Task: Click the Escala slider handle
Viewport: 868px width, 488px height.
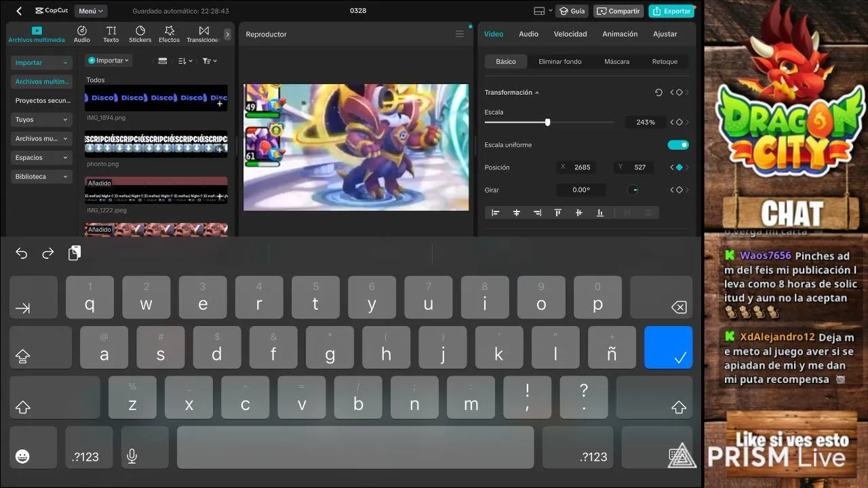Action: click(x=547, y=123)
